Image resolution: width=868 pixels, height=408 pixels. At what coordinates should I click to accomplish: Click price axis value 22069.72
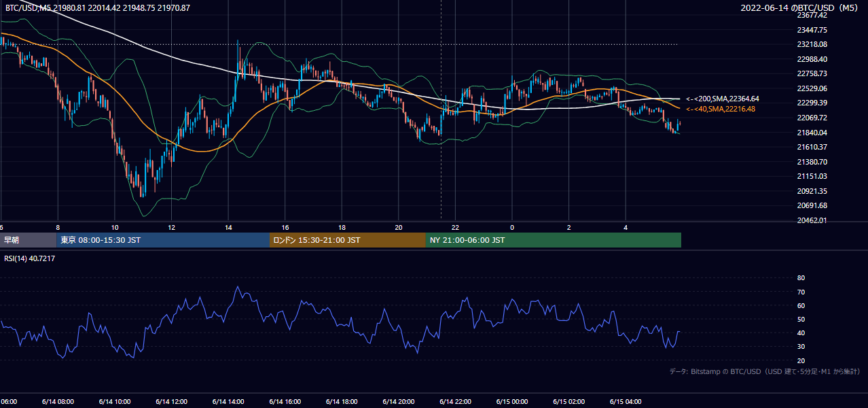(x=812, y=118)
